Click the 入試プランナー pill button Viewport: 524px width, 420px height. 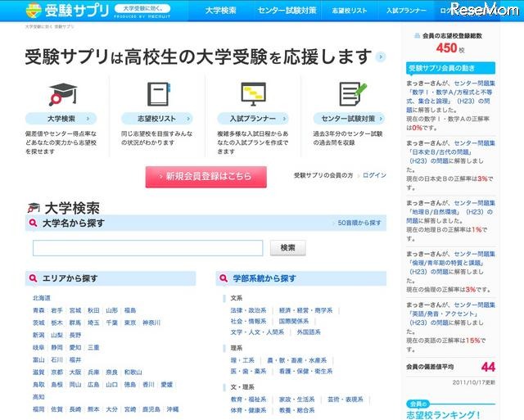253,119
